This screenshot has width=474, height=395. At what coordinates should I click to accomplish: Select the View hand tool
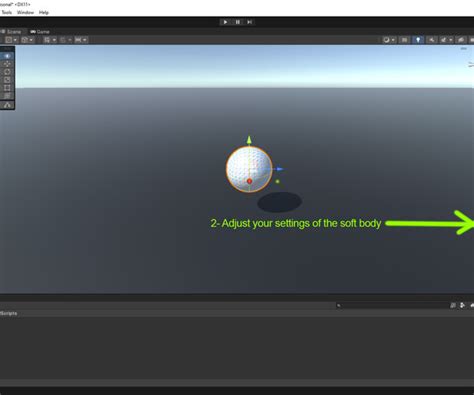[x=7, y=56]
